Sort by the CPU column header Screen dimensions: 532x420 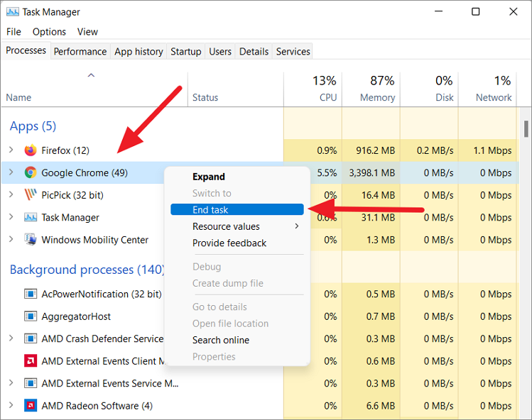coord(313,89)
